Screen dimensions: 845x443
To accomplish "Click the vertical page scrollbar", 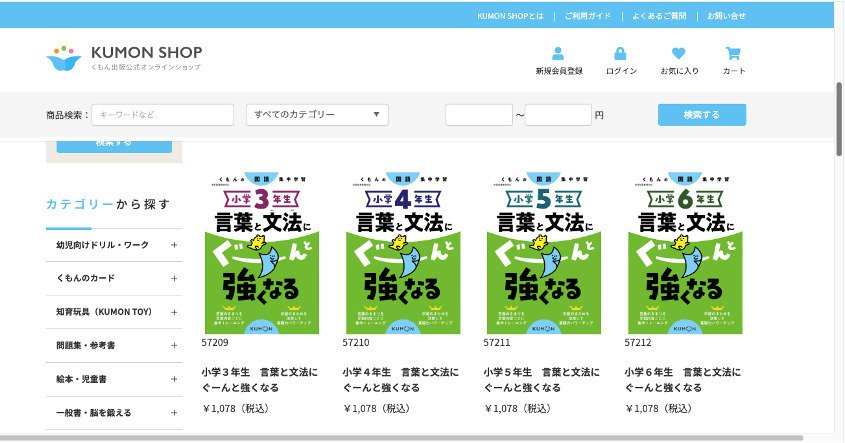I will 839,119.
